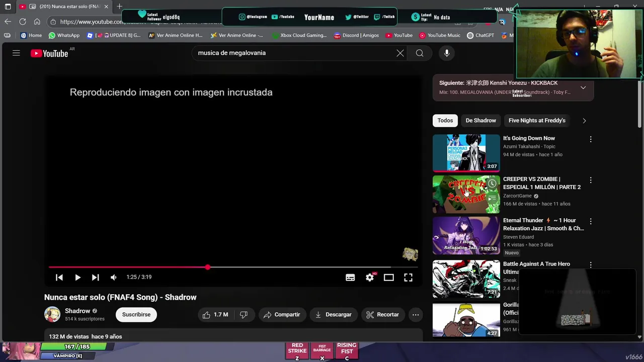This screenshot has width=644, height=362.
Task: Open the ChatGPT bookmark
Action: pos(480,35)
